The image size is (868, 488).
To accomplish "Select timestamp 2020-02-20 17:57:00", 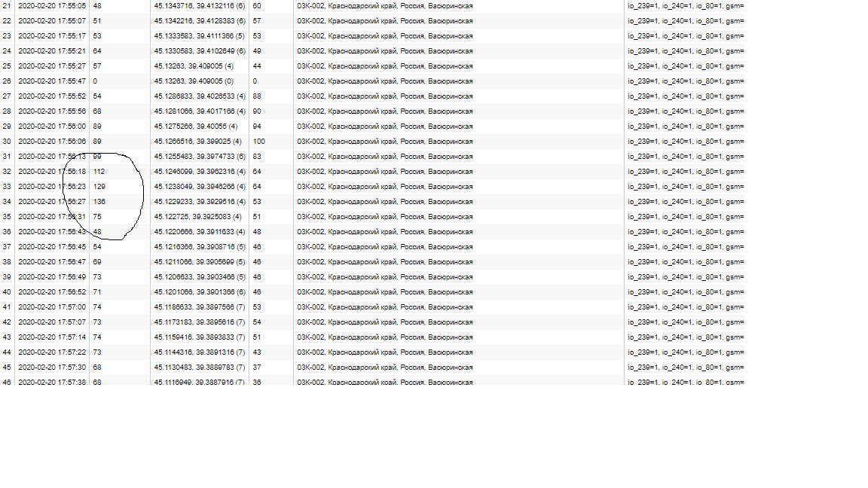I will point(52,307).
